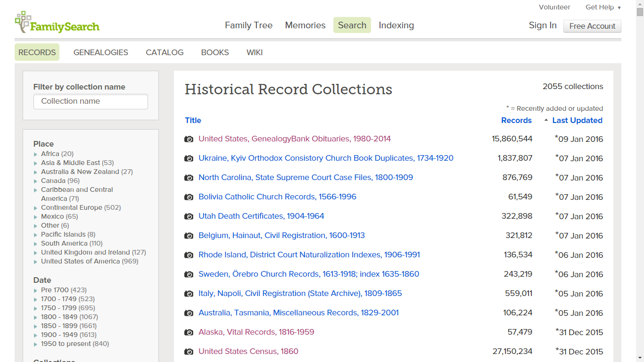The width and height of the screenshot is (644, 362).
Task: Open Alaska, Vital Records, 1816-1959
Action: click(x=256, y=332)
